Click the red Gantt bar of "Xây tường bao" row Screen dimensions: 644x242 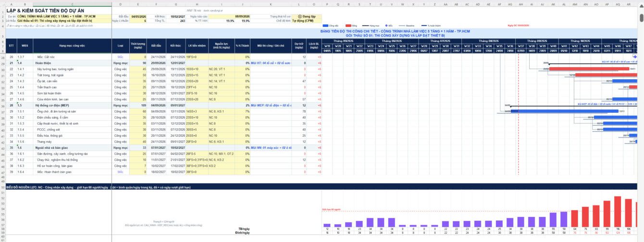(589, 69)
